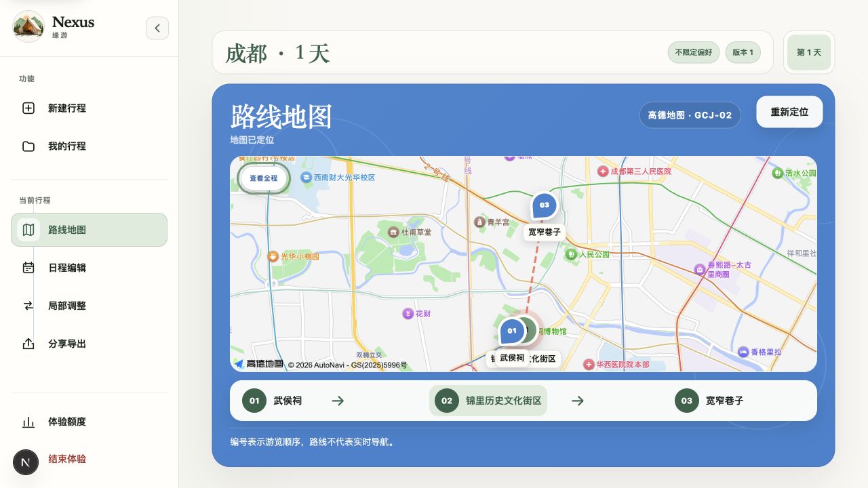This screenshot has height=488, width=868.
Task: Click the 路线地图 heading in the blue card
Action: (x=281, y=117)
